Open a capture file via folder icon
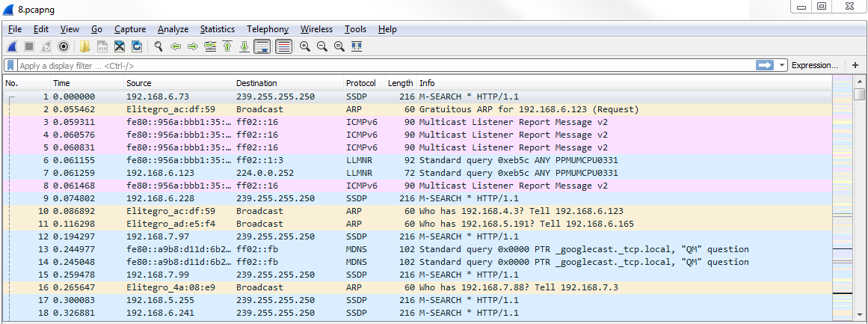 click(84, 46)
